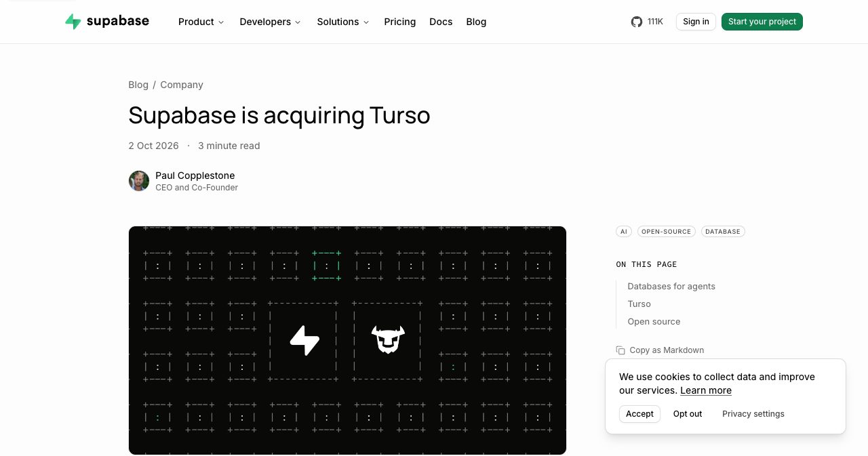Click the Turso bull logo in the hero image
The width and height of the screenshot is (868, 456).
pos(388,339)
